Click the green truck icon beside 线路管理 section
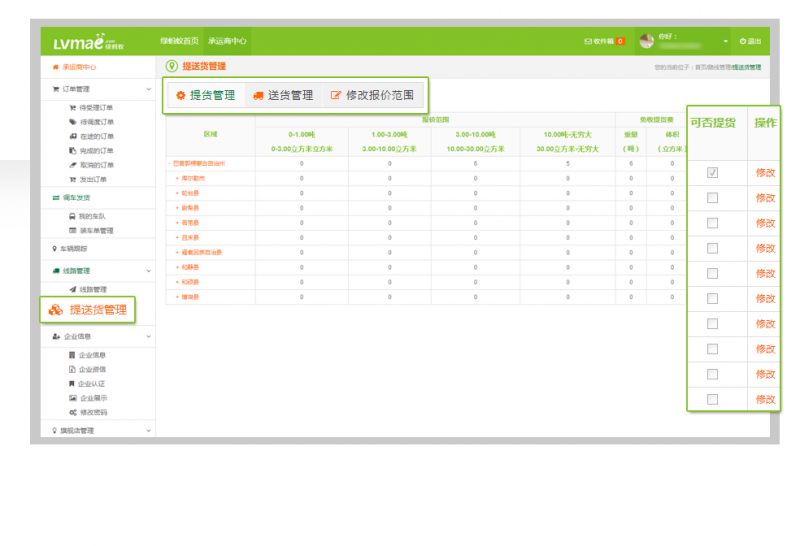 [56, 271]
